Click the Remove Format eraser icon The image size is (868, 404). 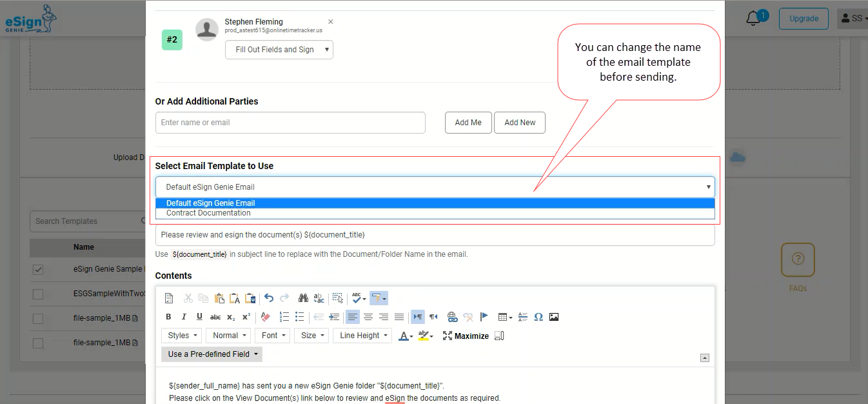tap(265, 317)
